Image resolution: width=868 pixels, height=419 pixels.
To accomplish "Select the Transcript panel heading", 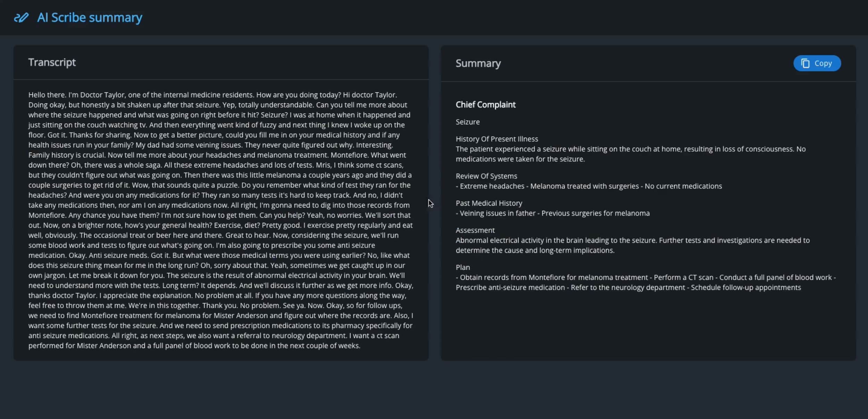I will (52, 63).
